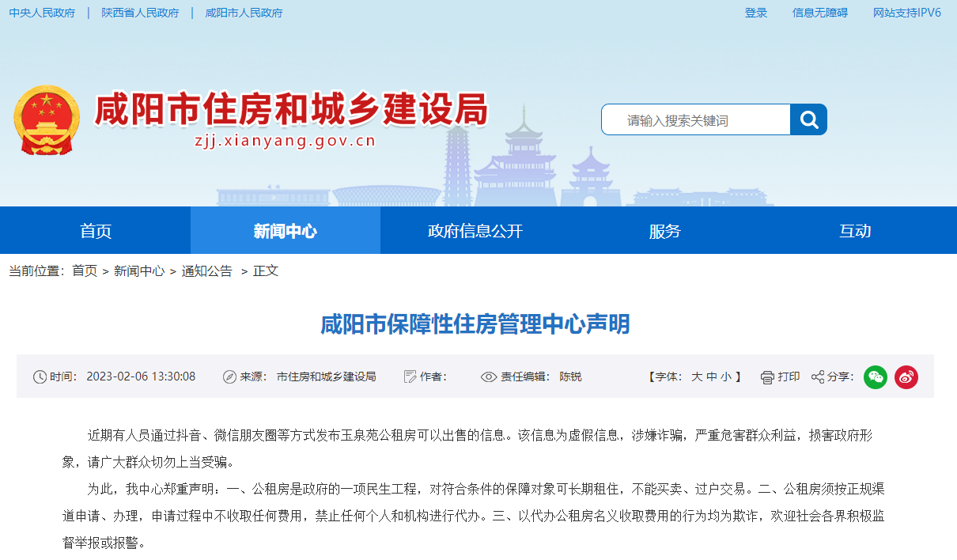The height and width of the screenshot is (560, 957).
Task: Click the zjj.xianyang.gov.cn domain text
Action: [285, 142]
